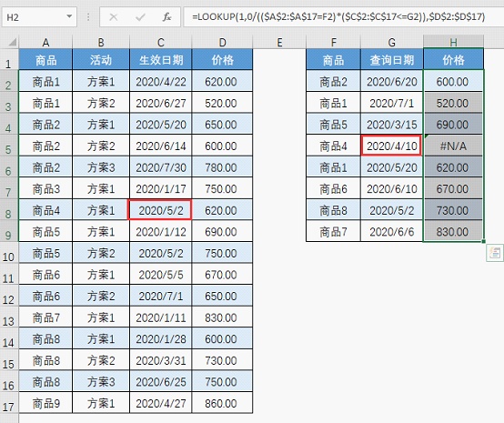Select query date cell 2020/3/15
The height and width of the screenshot is (423, 504).
tap(392, 125)
